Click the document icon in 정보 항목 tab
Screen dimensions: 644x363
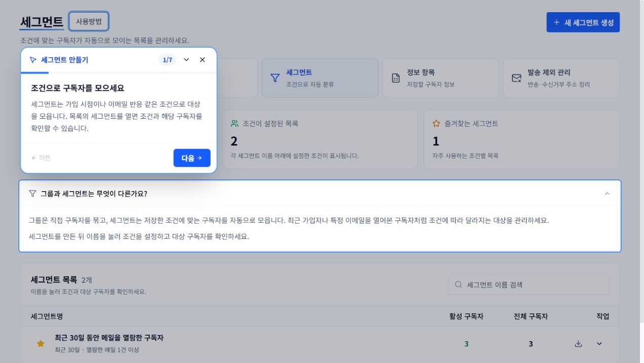coord(396,78)
